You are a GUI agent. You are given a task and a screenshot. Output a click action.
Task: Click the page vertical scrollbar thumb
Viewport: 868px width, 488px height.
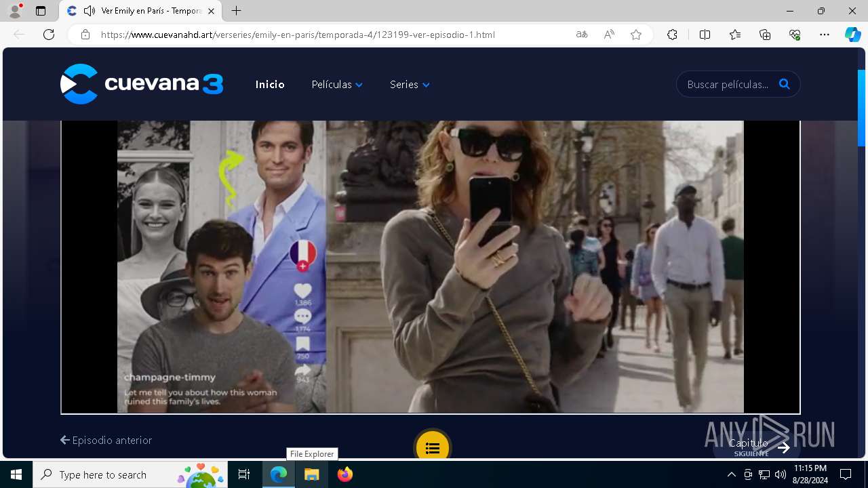point(862,108)
